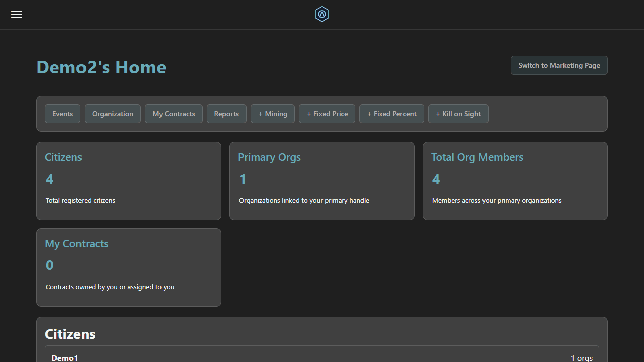Select the Citizens stat card showing 4
This screenshot has height=362, width=644.
point(128,180)
